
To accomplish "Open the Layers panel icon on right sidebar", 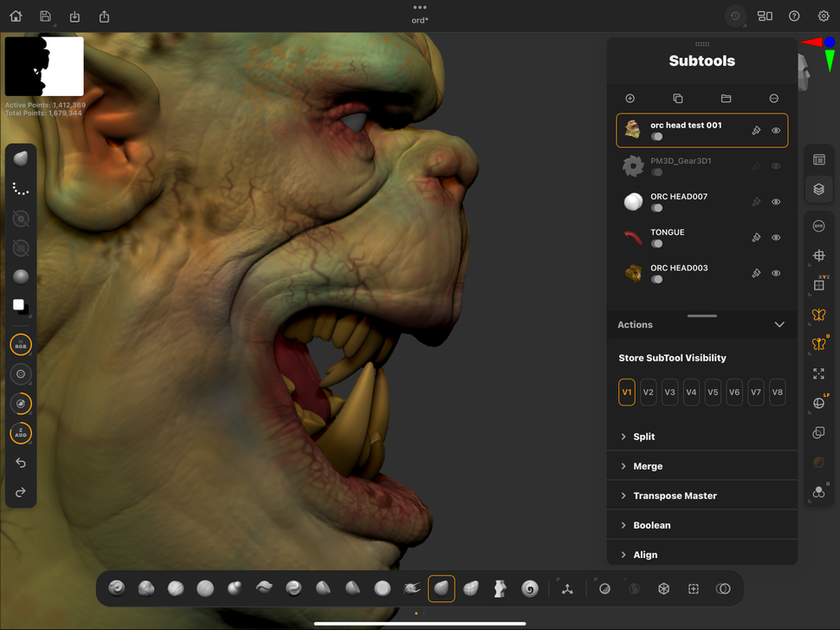I will coord(818,189).
